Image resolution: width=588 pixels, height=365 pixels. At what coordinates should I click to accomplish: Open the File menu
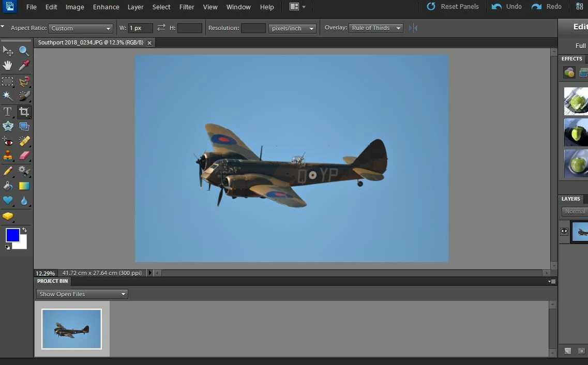click(x=32, y=7)
